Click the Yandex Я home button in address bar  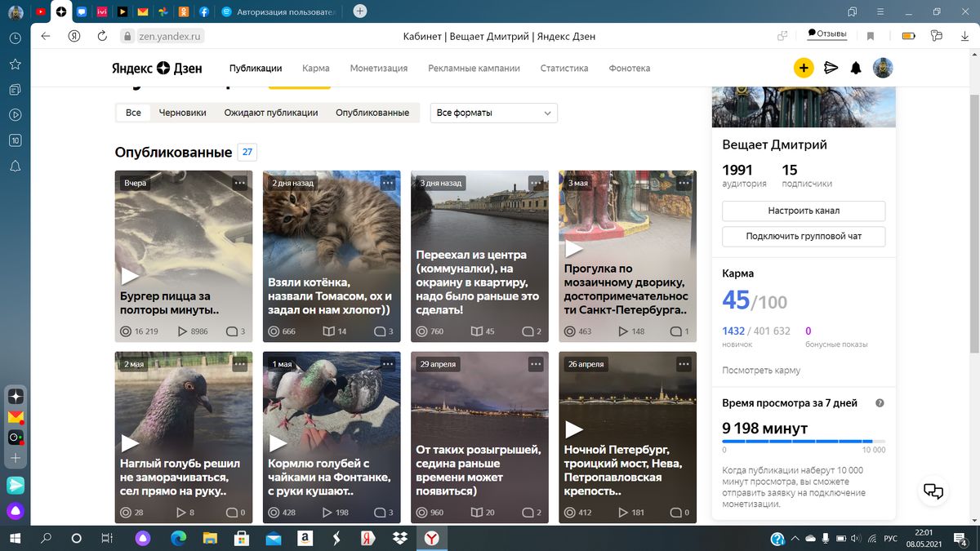(x=74, y=36)
